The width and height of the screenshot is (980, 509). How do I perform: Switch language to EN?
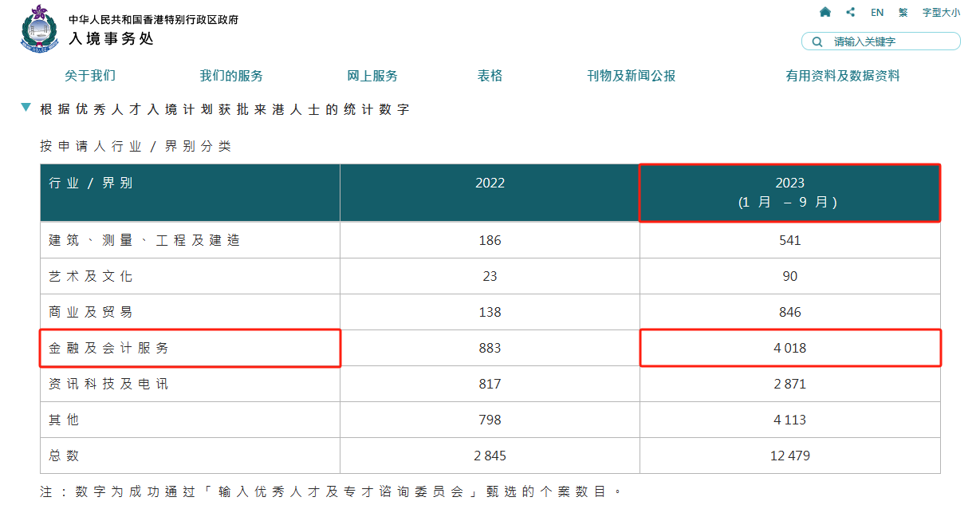point(877,13)
